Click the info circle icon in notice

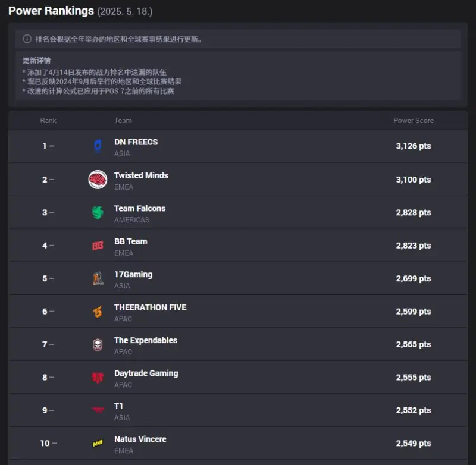[x=27, y=39]
